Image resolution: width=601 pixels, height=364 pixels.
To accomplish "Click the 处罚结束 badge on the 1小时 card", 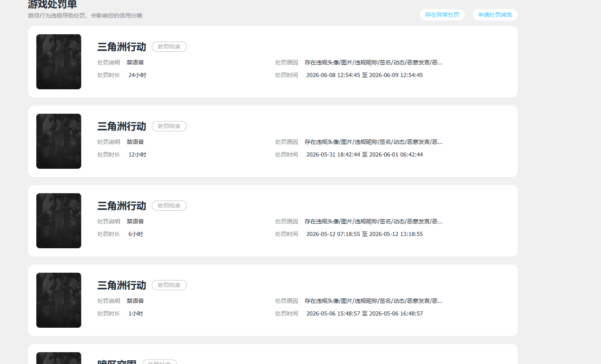I will tap(169, 285).
